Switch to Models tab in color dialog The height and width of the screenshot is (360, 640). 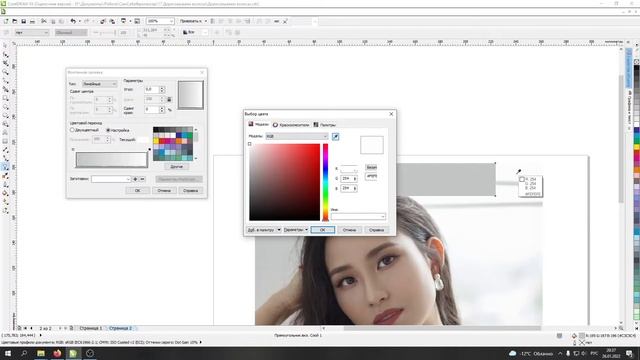coord(259,124)
